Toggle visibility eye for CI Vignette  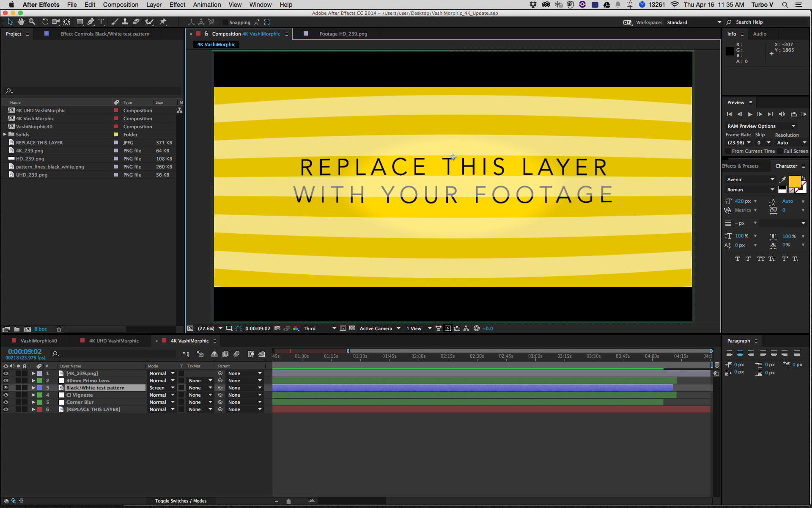[x=5, y=395]
